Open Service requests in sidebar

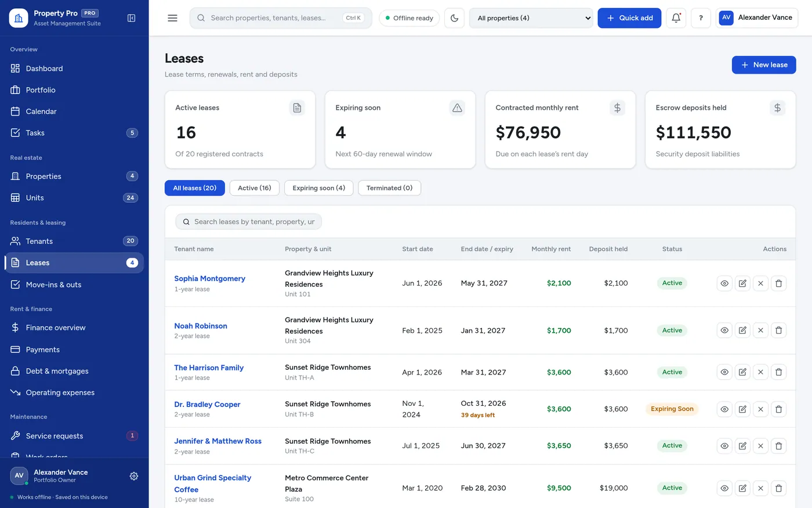tap(74, 436)
